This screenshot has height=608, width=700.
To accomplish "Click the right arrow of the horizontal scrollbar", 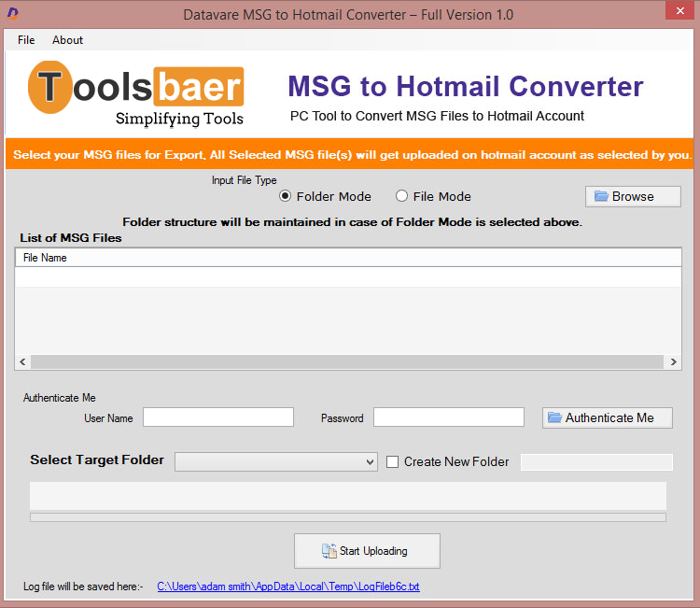I will 673,361.
